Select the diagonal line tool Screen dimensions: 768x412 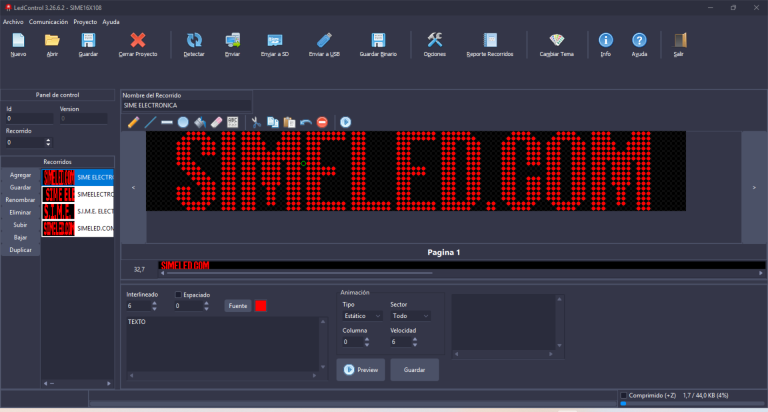150,122
